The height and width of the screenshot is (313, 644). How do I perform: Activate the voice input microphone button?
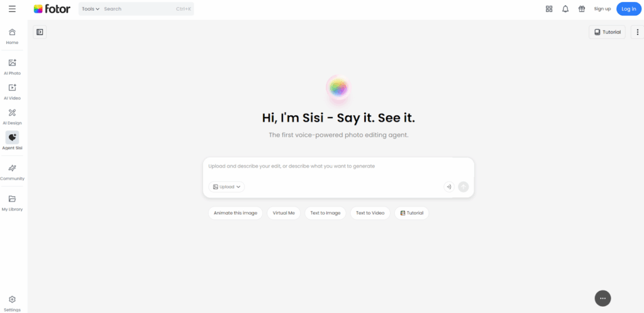[449, 187]
